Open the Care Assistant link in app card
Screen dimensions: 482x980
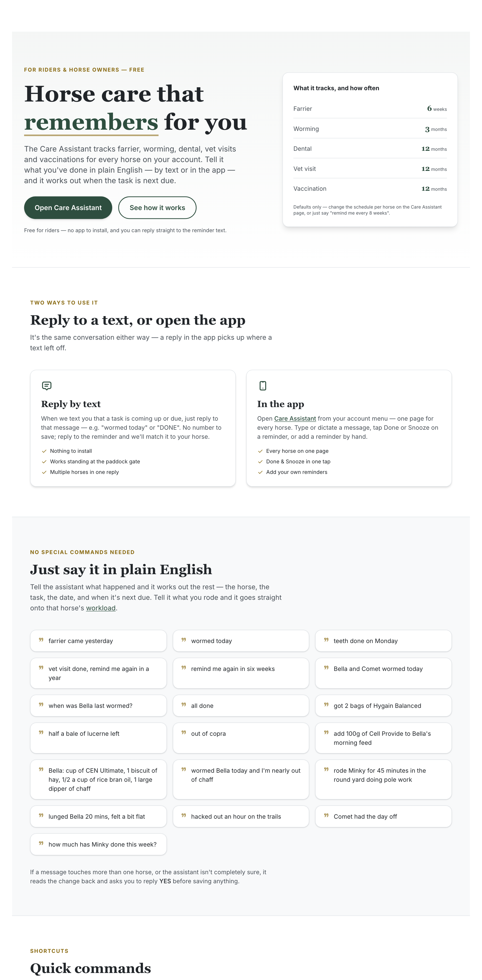(x=295, y=418)
